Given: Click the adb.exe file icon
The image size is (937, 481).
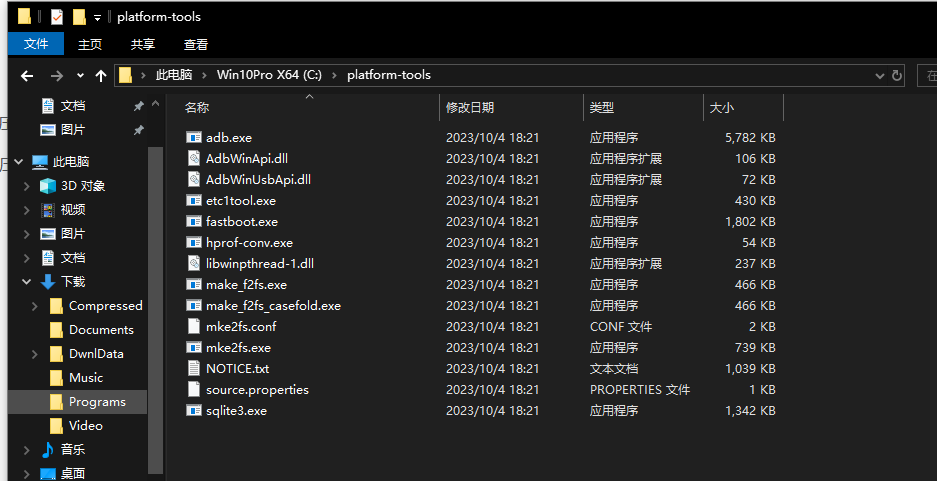Looking at the screenshot, I should (194, 137).
